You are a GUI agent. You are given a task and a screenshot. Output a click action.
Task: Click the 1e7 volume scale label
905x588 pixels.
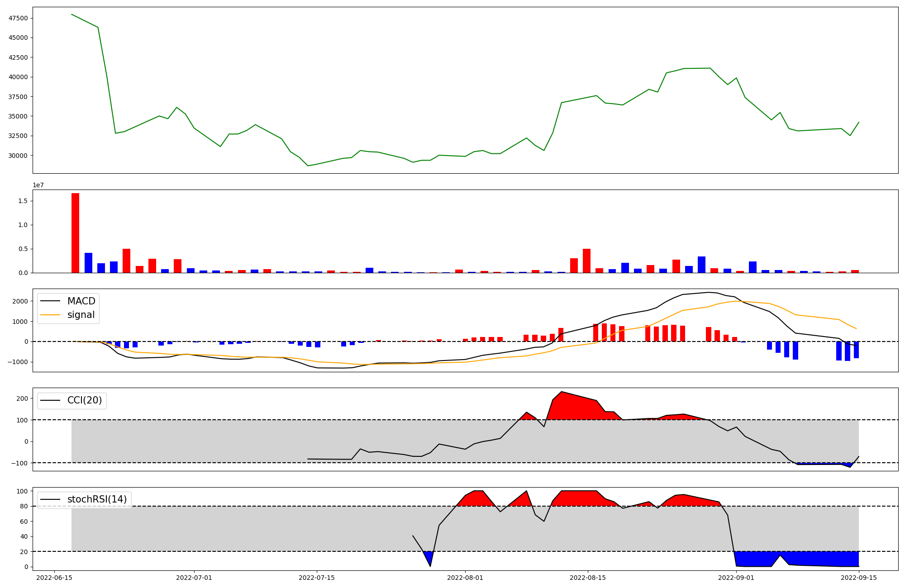(x=38, y=185)
